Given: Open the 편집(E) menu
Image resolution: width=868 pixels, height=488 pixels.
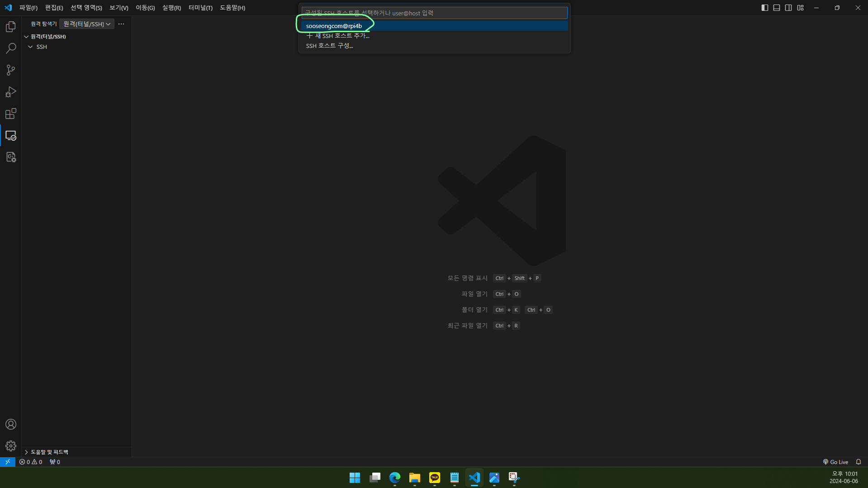Looking at the screenshot, I should click(x=54, y=8).
